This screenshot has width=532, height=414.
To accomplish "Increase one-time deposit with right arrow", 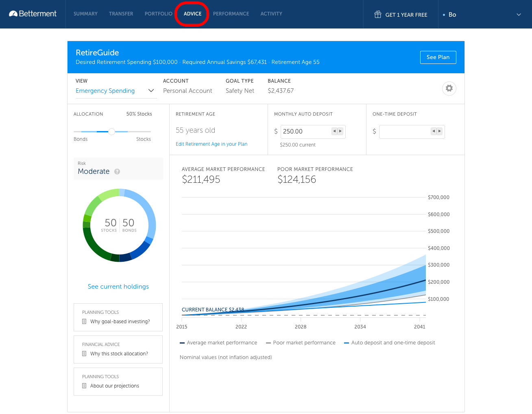I will click(440, 131).
